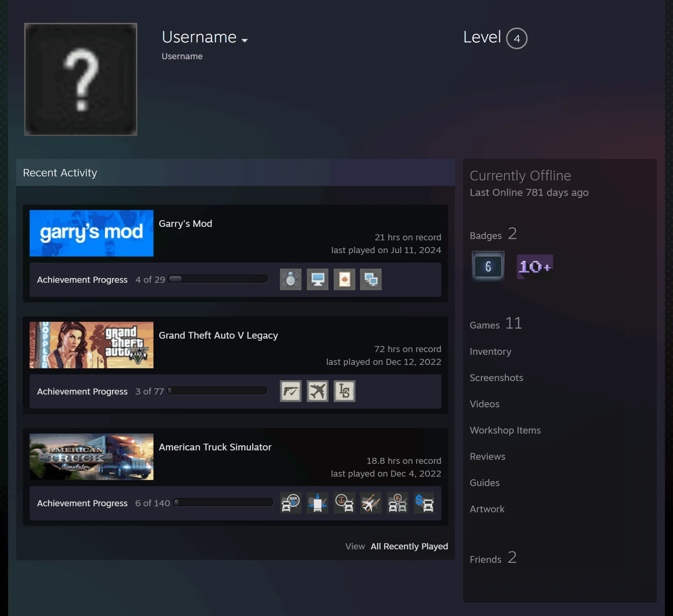Open Garry's Mod spider achievement icon
673x616 pixels.
pos(291,279)
